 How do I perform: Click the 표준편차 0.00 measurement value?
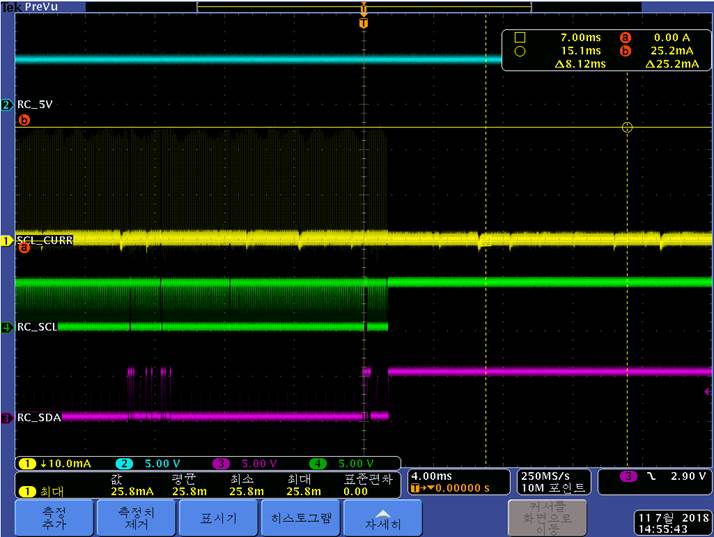(x=356, y=491)
